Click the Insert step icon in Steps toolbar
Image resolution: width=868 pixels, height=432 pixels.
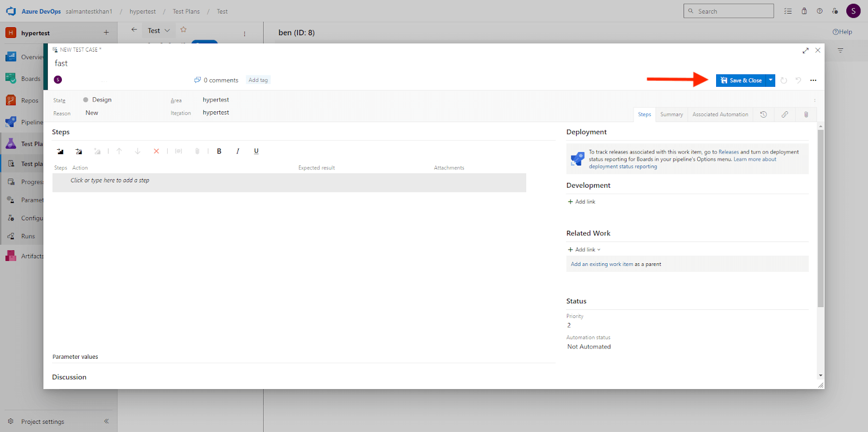click(60, 151)
